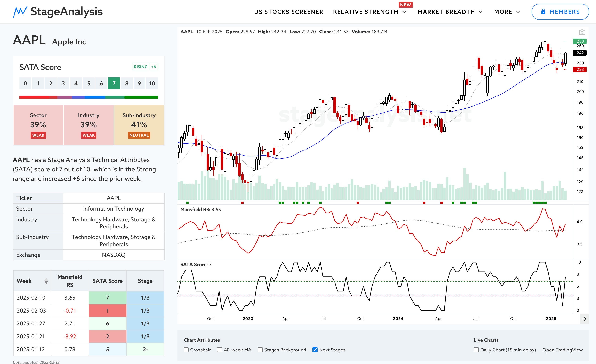Uncheck the Next Stages checkbox
The image size is (596, 364).
pyautogui.click(x=315, y=350)
